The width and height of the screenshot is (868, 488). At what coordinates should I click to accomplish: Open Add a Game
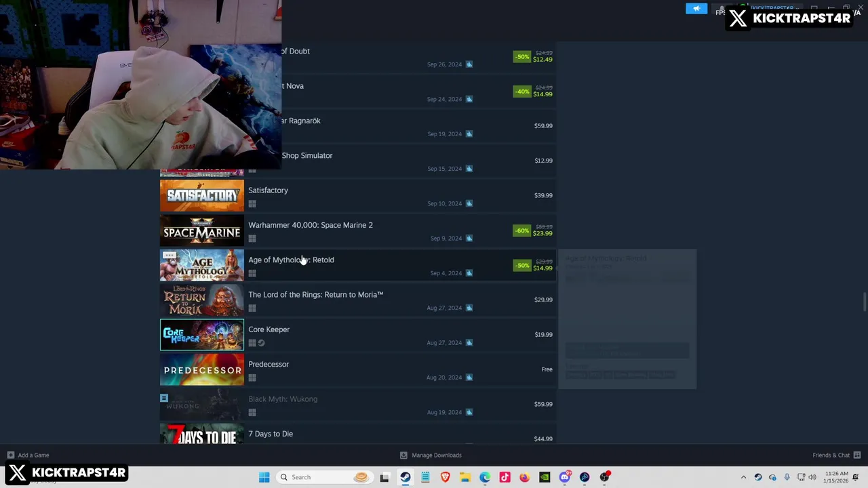pyautogui.click(x=33, y=455)
